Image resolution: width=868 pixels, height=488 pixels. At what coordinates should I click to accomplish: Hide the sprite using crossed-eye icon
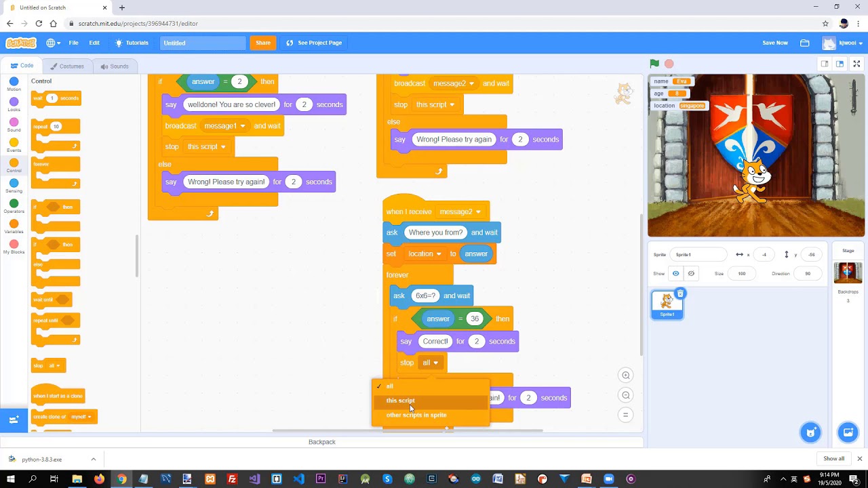691,274
